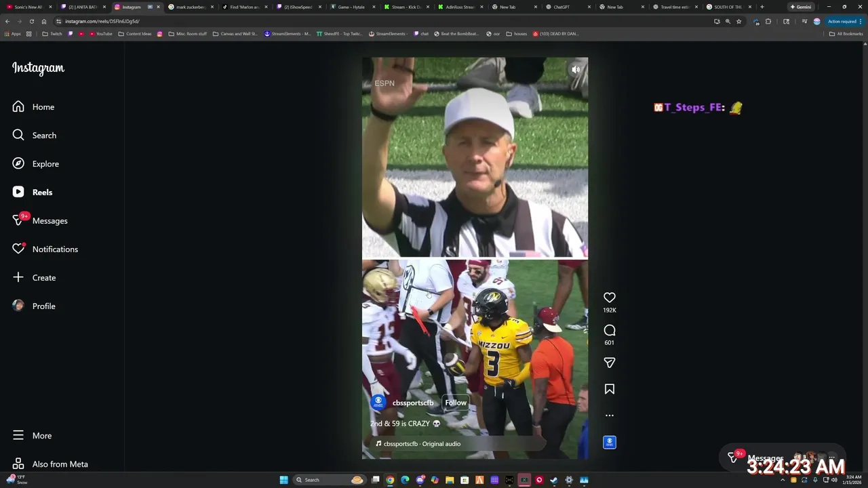Expand the All Bookmarks folder
Viewport: 868px width, 488px height.
pyautogui.click(x=846, y=34)
